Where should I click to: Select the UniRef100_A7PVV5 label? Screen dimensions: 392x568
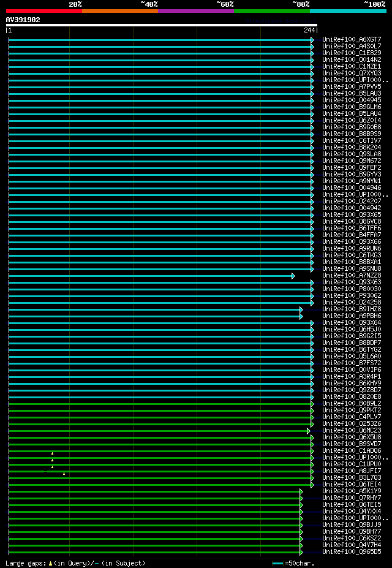tap(352, 87)
